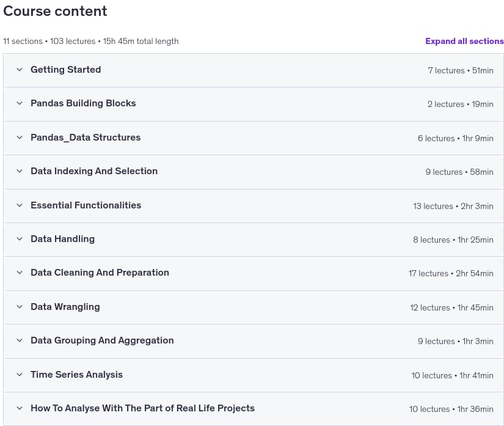This screenshot has height=426, width=504.
Task: Expand the Data Indexing And Selection chevron
Action: pos(20,171)
